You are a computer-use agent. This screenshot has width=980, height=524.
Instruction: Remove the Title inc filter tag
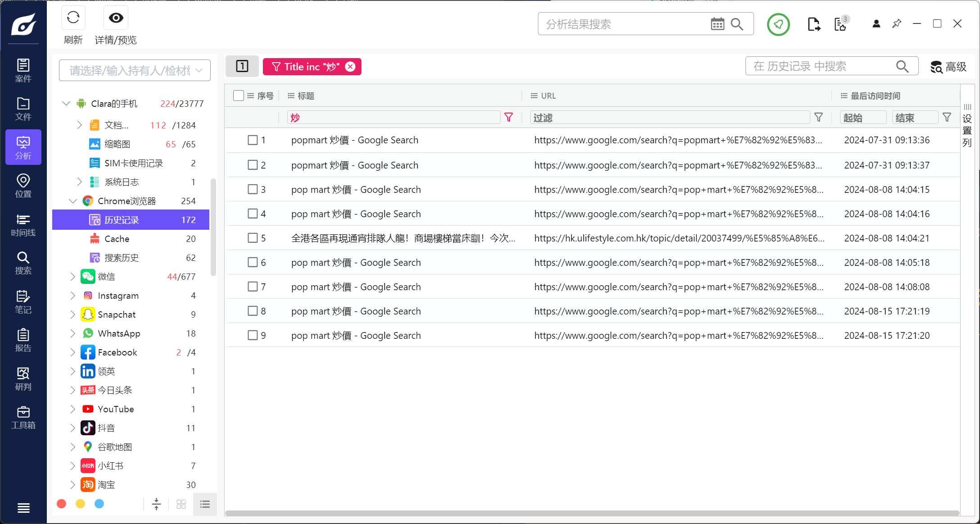[350, 67]
